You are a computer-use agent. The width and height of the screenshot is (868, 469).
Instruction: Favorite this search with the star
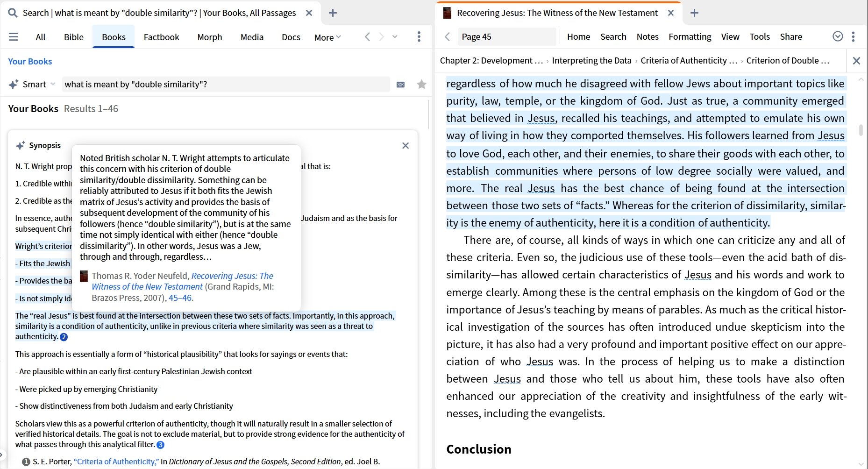(421, 85)
